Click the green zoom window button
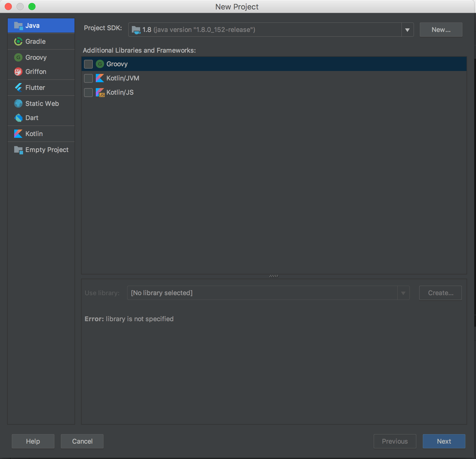Image resolution: width=476 pixels, height=459 pixels. pos(32,7)
